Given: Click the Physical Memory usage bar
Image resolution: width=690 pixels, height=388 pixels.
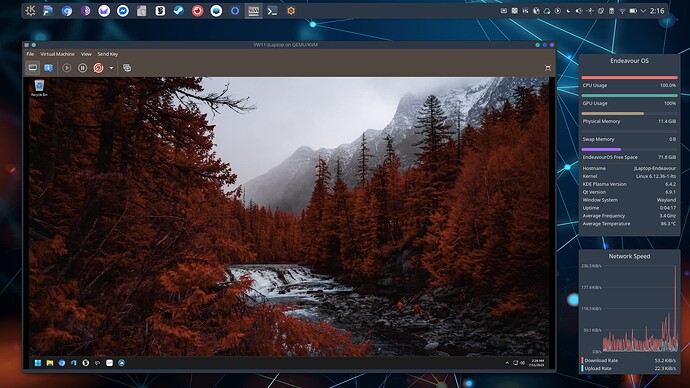Looking at the screenshot, I should pos(629,113).
